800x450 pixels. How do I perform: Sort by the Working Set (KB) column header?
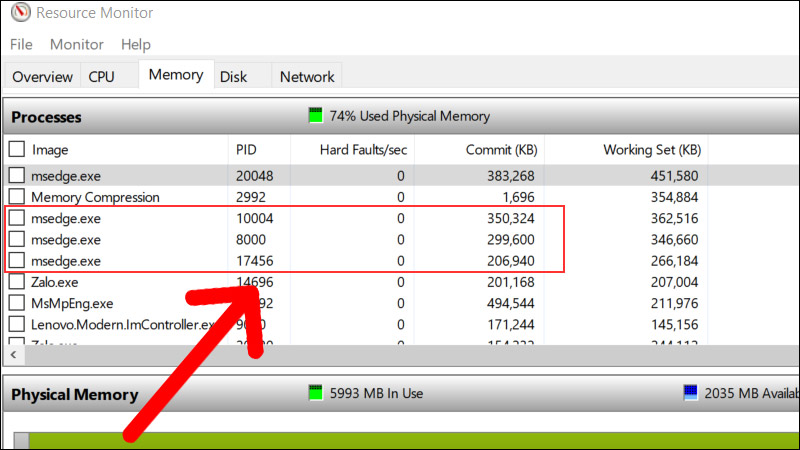[651, 149]
